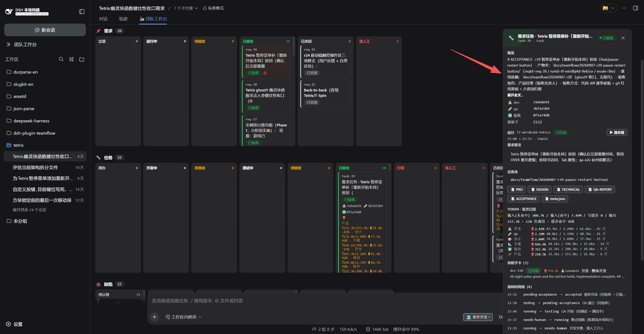Run the 流水线 pipeline button
644x334 pixels.
[x=617, y=132]
